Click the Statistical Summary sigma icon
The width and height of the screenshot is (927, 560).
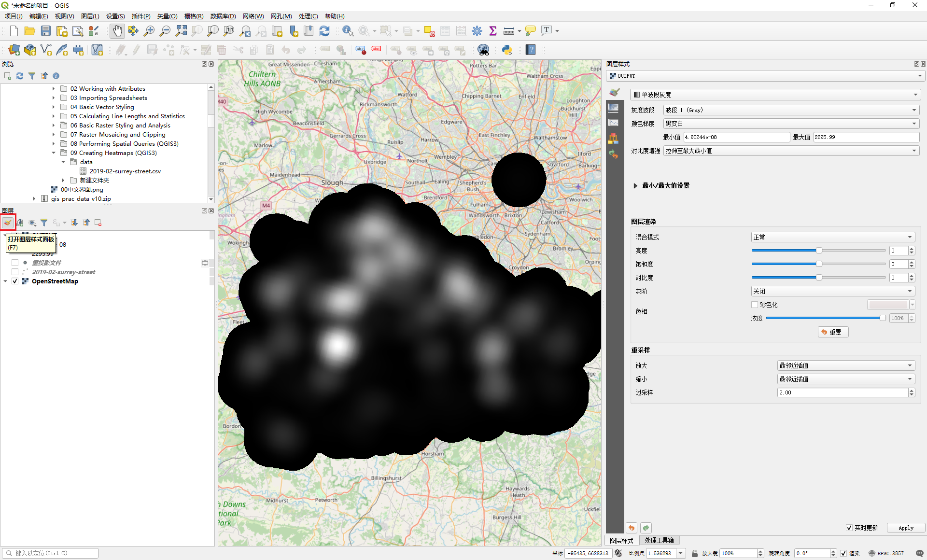click(493, 31)
